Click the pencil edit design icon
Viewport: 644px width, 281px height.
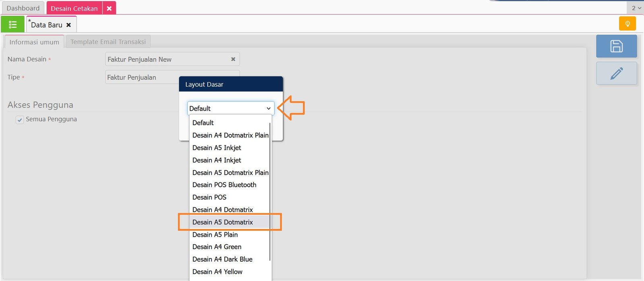pyautogui.click(x=616, y=73)
